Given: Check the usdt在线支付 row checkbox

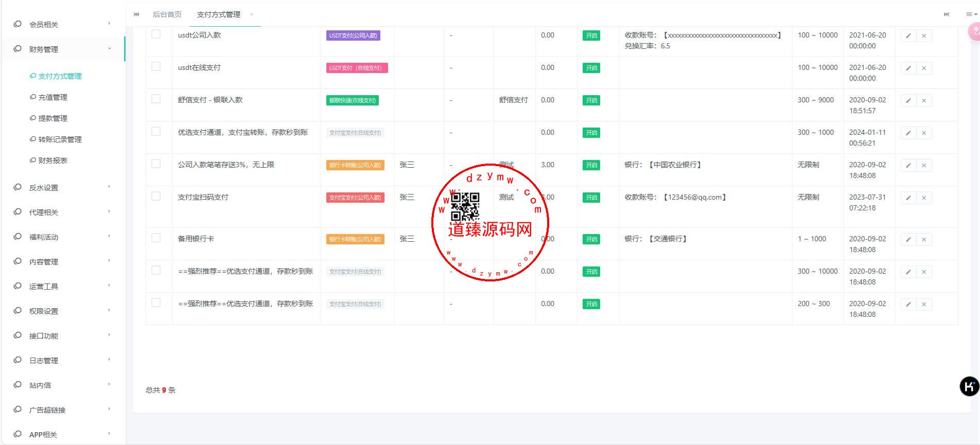Looking at the screenshot, I should 156,66.
